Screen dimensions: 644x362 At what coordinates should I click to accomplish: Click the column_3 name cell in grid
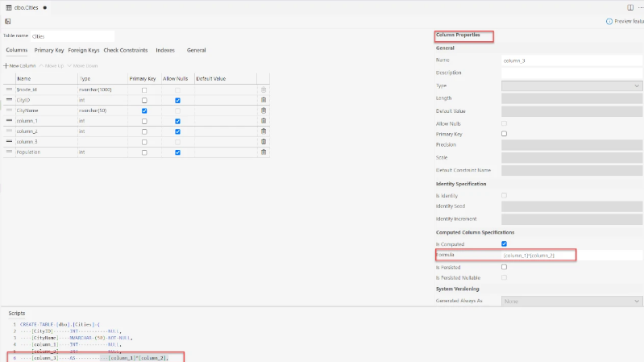point(47,141)
